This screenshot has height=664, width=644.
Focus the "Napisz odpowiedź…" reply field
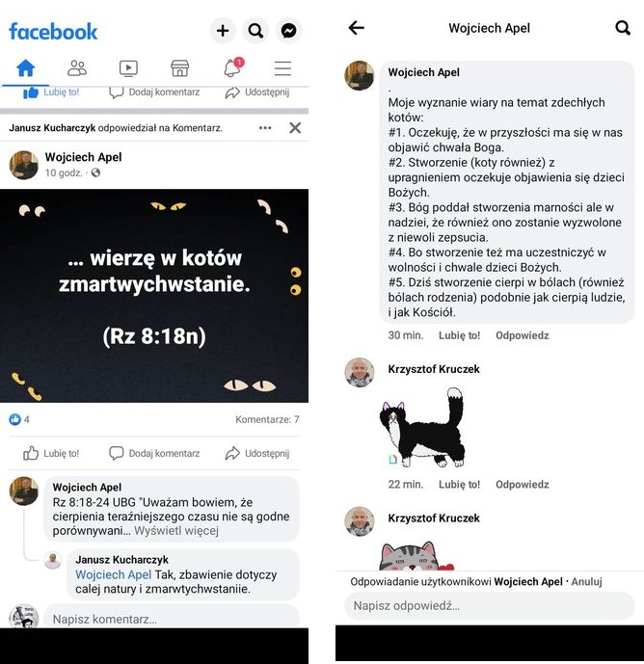pos(489,605)
